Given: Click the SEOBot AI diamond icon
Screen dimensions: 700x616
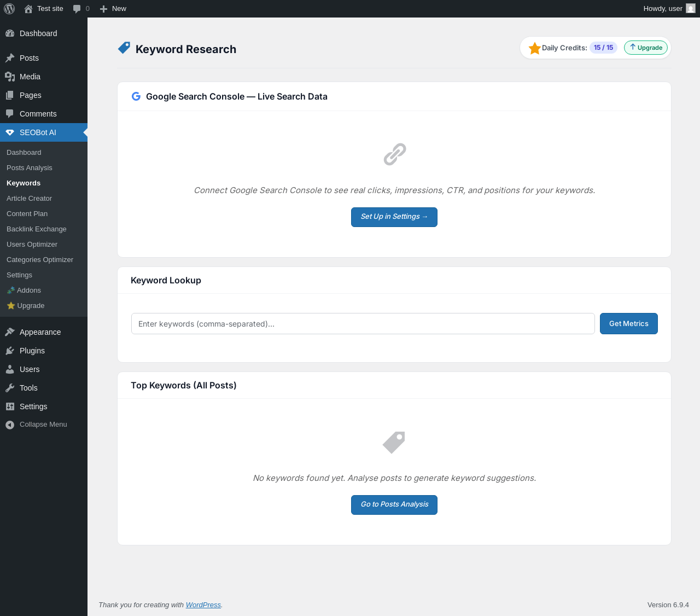Looking at the screenshot, I should (10, 132).
